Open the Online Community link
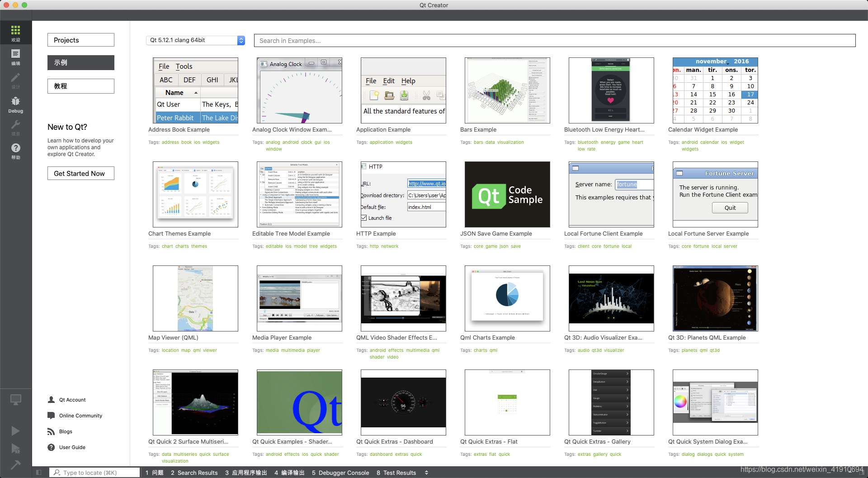 [x=80, y=416]
